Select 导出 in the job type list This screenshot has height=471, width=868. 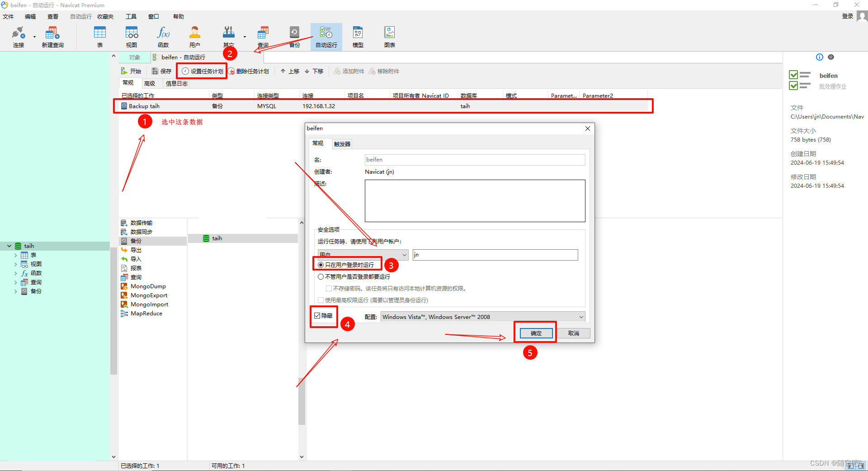[136, 250]
